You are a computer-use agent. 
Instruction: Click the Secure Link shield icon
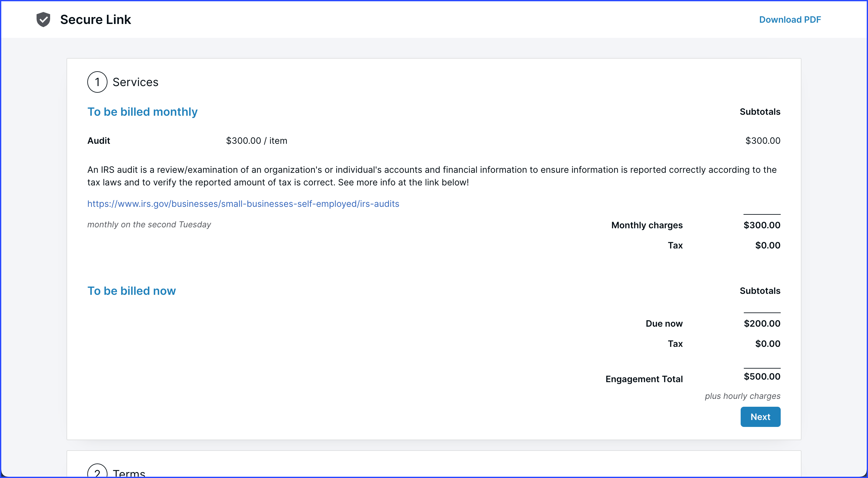pyautogui.click(x=43, y=20)
